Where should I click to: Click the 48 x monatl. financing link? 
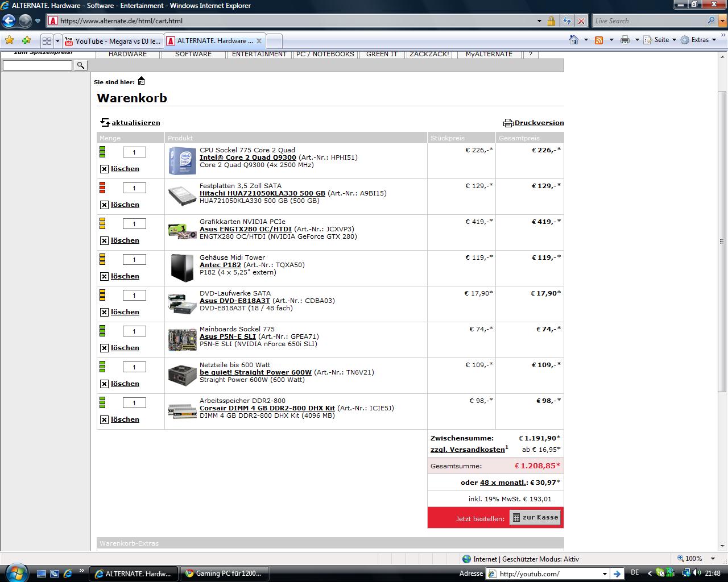[x=504, y=483]
